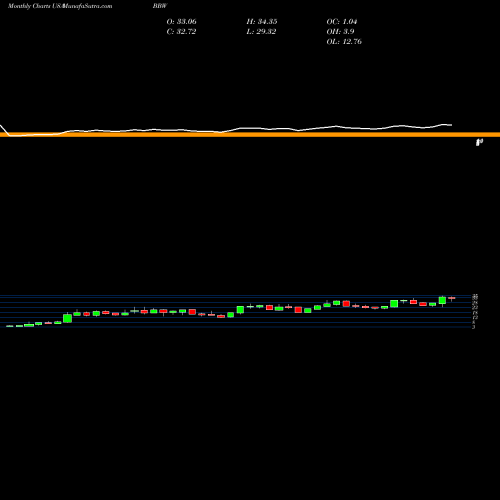
Task: Click the "OC: 1.04" value
Action: 342,21
